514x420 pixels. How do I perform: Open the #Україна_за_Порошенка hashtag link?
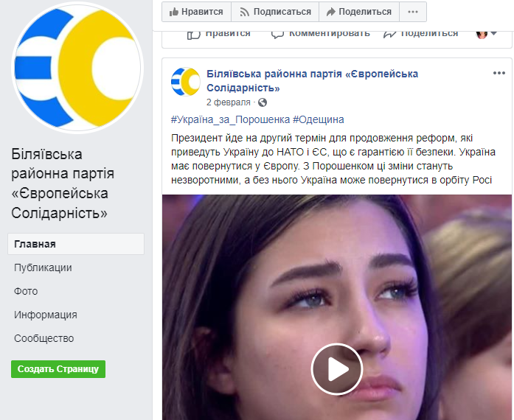tap(230, 119)
